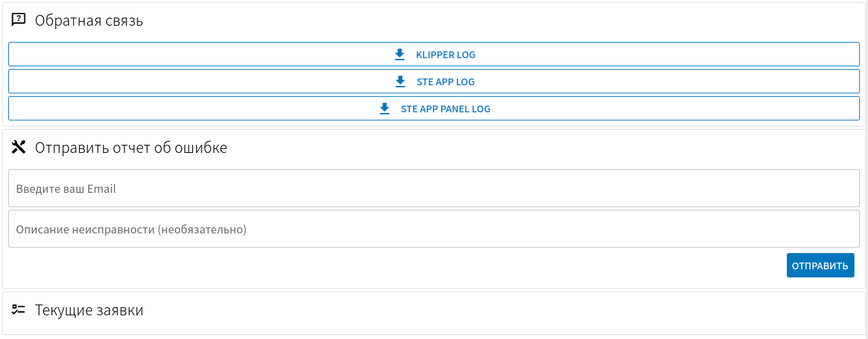
Task: Click the feedback icon beside Обратная связь
Action: 19,20
